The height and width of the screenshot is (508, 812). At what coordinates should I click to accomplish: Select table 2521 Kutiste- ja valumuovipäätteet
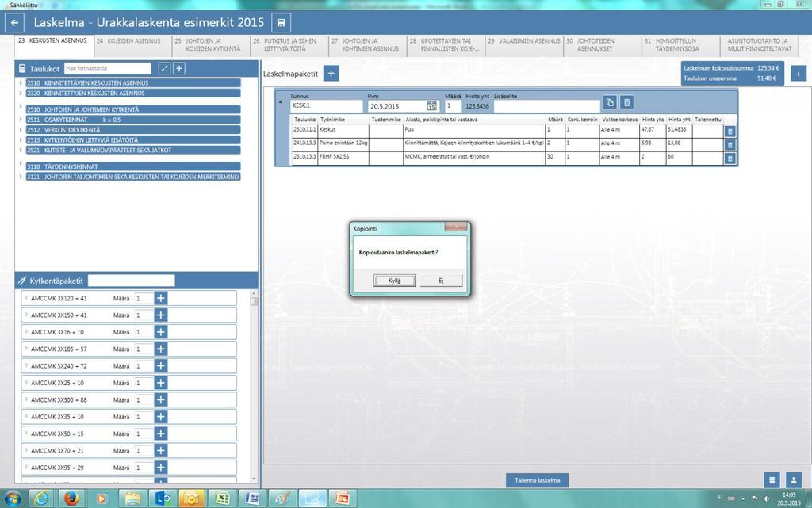point(133,150)
